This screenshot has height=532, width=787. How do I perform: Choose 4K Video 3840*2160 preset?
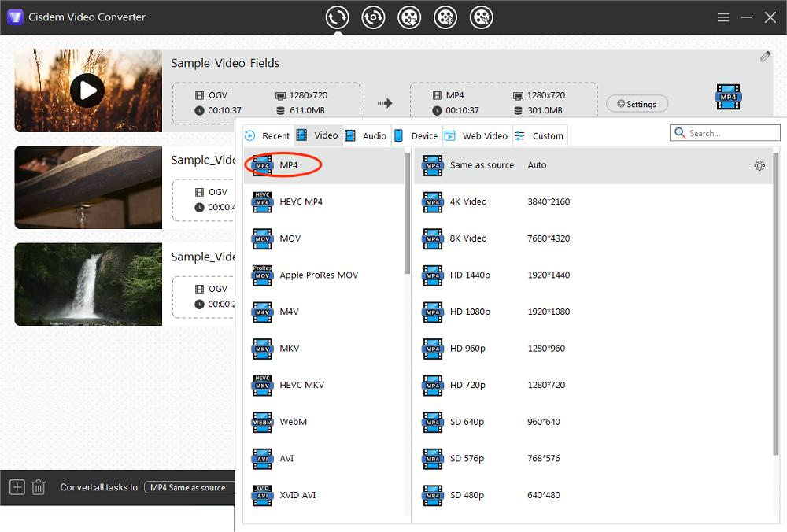pyautogui.click(x=593, y=201)
